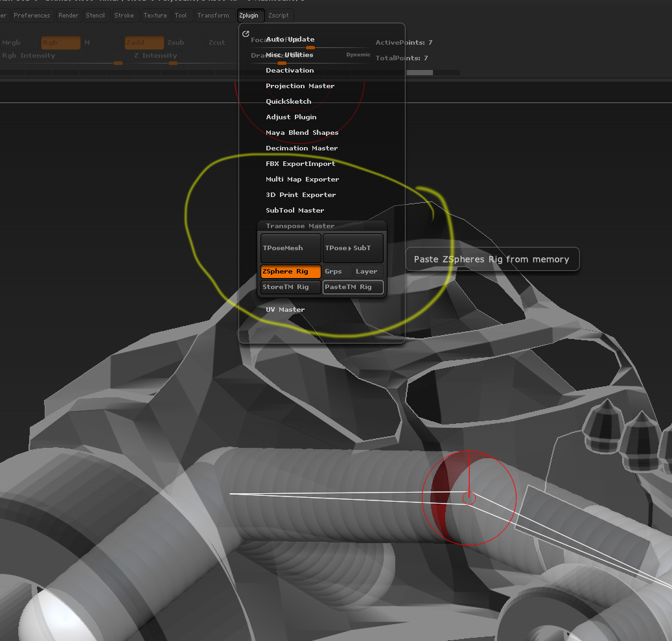Open the Zscript menu
672x641 pixels.
(279, 16)
